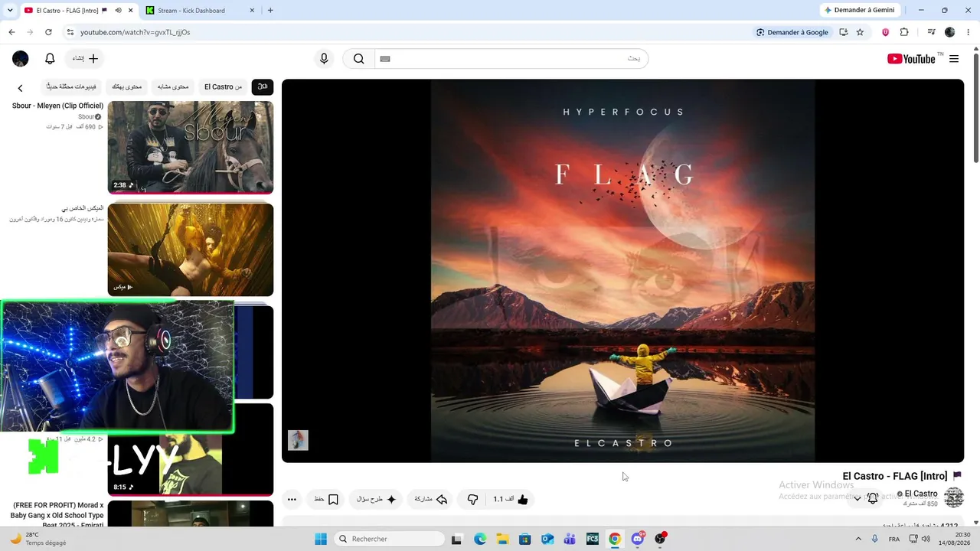
Task: Open more actions three-dot menu
Action: click(292, 500)
